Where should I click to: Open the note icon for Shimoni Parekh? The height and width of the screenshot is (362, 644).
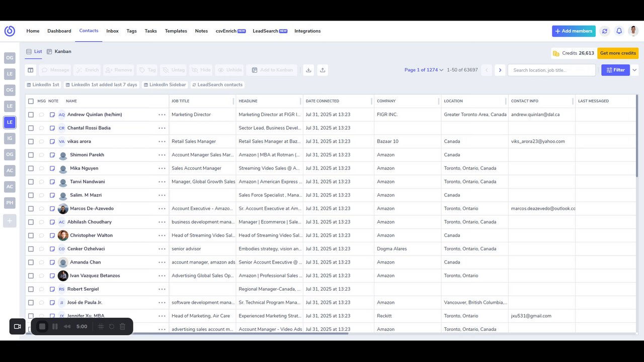pyautogui.click(x=52, y=155)
